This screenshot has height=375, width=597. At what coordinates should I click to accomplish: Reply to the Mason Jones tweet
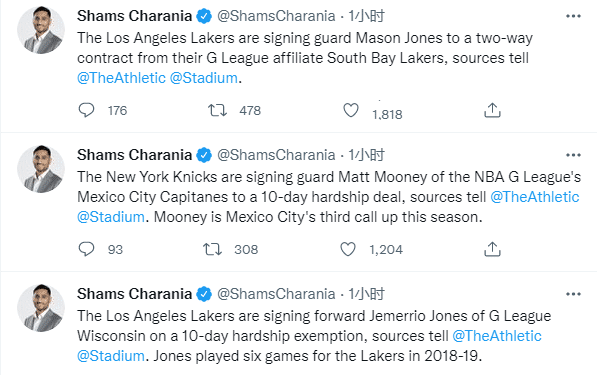click(86, 110)
